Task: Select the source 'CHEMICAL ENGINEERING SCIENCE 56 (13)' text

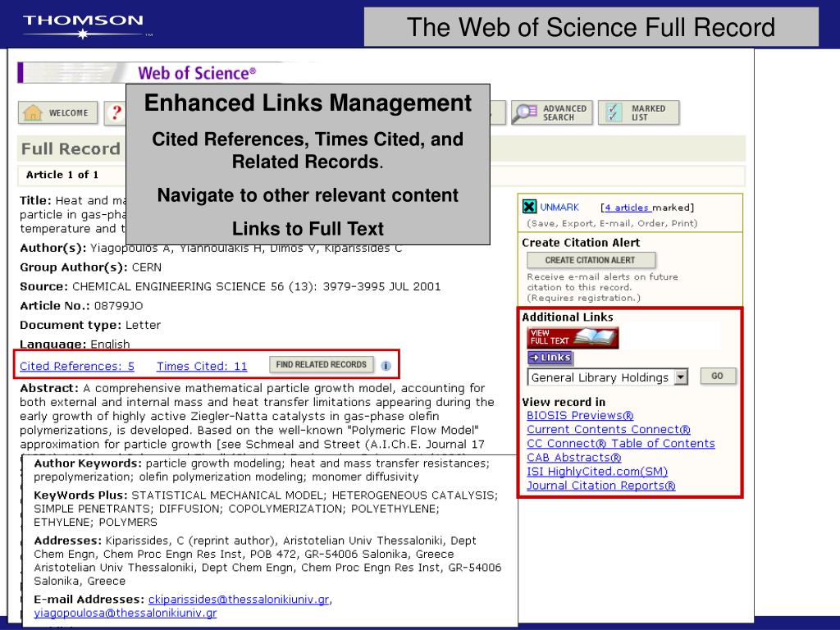Action: pyautogui.click(x=194, y=286)
